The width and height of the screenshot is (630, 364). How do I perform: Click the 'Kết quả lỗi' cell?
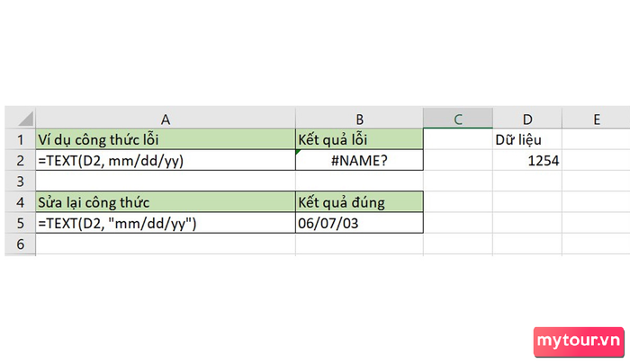[x=359, y=139]
